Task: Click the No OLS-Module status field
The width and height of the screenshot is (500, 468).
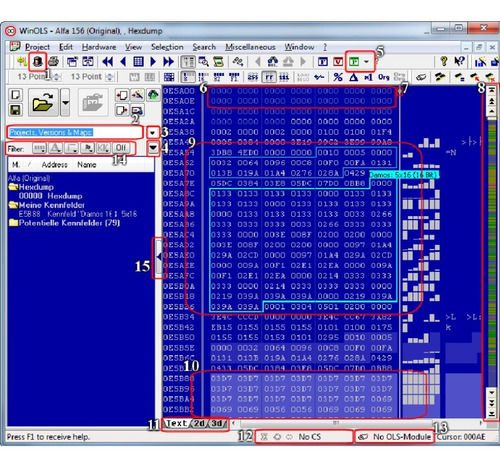Action: (395, 437)
